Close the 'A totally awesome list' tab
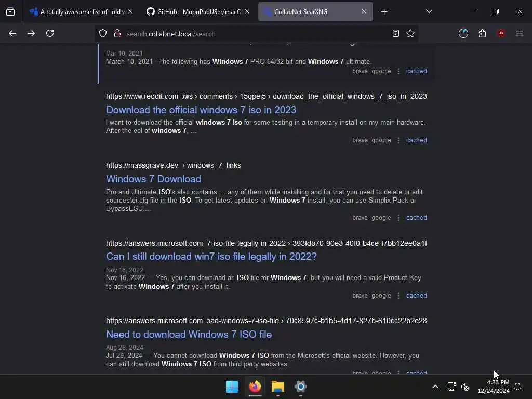The image size is (532, 399). point(130,11)
